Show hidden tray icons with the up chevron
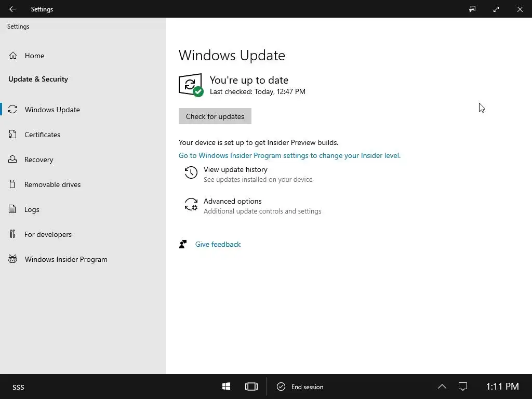Image resolution: width=532 pixels, height=399 pixels. coord(442,387)
